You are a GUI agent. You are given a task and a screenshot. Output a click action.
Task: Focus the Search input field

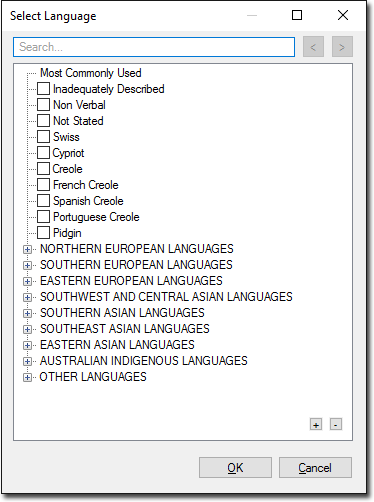[154, 47]
